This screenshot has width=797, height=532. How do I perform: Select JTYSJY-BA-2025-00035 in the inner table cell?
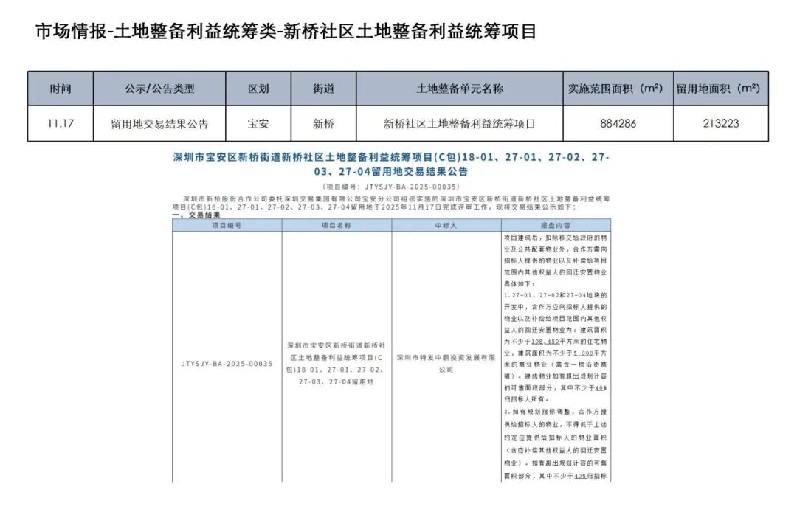[227, 364]
